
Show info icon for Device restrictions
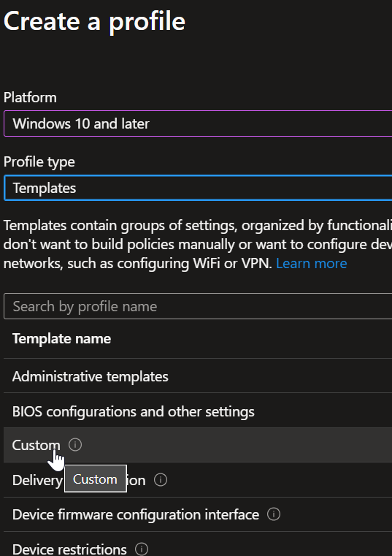pos(142,549)
